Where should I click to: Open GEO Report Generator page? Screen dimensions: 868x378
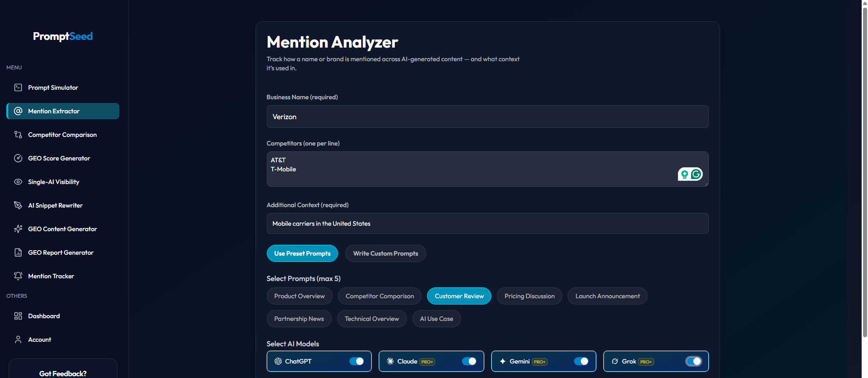click(63, 252)
